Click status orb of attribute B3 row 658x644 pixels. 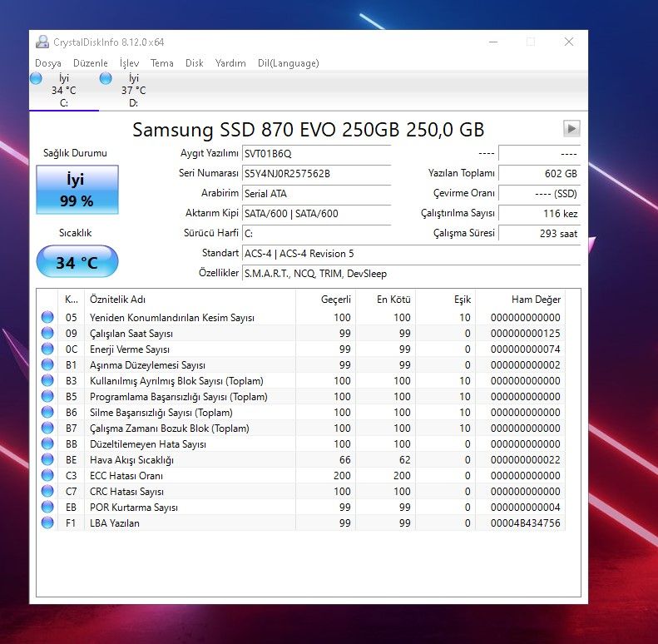[47, 380]
